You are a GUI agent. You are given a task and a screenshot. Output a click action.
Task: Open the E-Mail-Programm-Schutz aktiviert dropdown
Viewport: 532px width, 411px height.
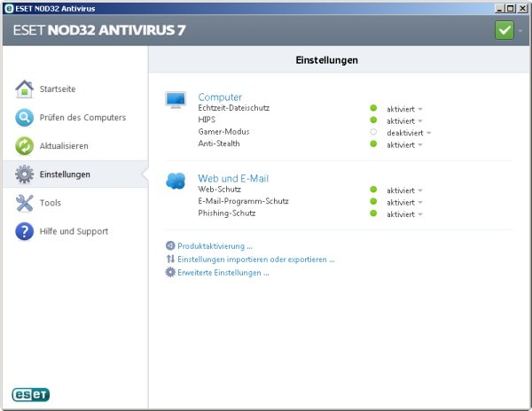click(404, 202)
